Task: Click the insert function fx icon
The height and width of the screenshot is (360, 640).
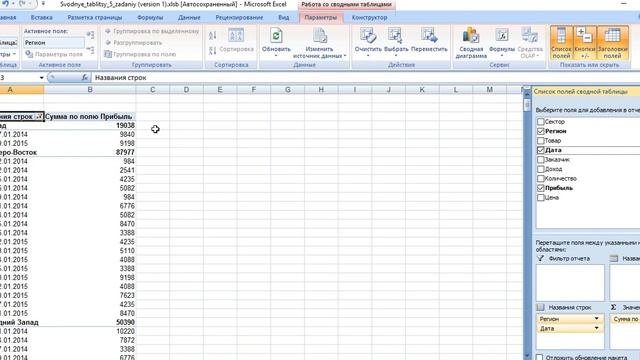Action: pyautogui.click(x=84, y=77)
